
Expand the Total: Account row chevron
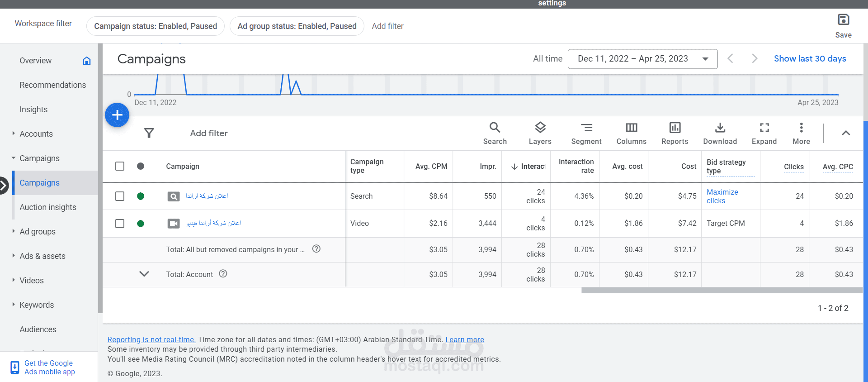[144, 274]
